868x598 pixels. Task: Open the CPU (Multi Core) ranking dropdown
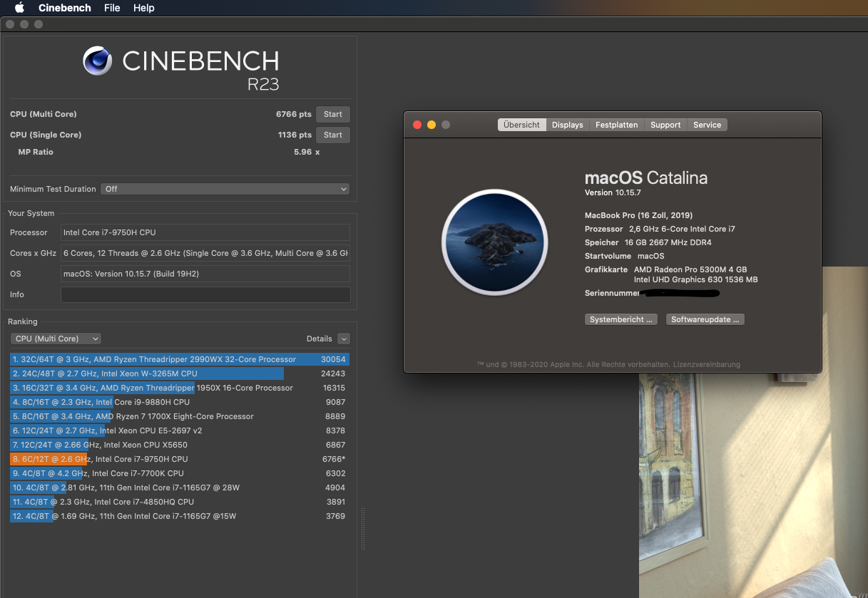56,339
